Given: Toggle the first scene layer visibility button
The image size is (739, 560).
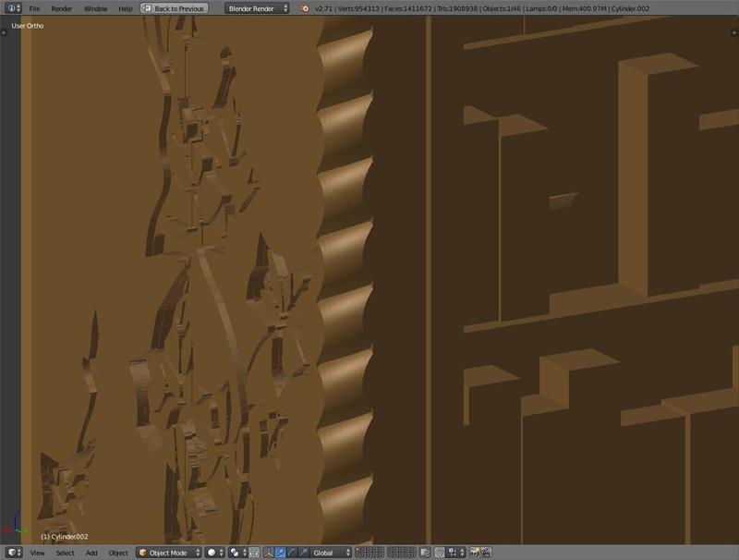Looking at the screenshot, I should (x=359, y=549).
